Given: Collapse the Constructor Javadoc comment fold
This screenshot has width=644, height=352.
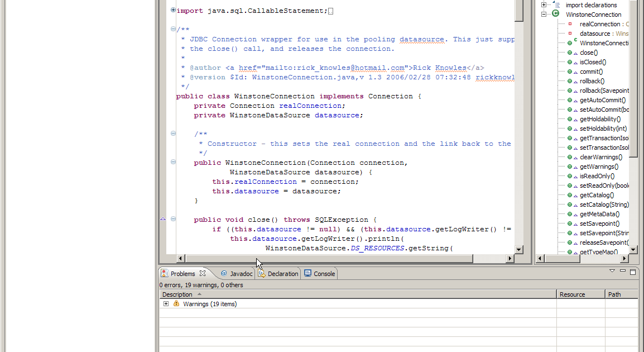Looking at the screenshot, I should coord(173,133).
